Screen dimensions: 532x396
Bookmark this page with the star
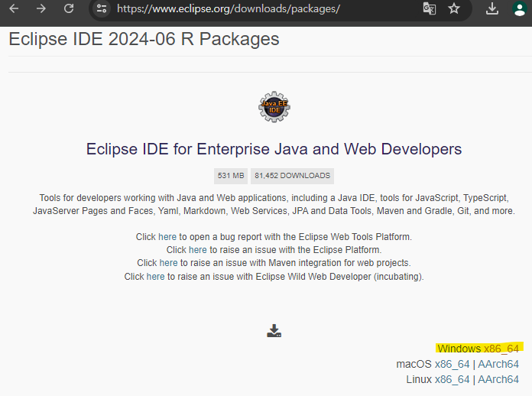454,8
